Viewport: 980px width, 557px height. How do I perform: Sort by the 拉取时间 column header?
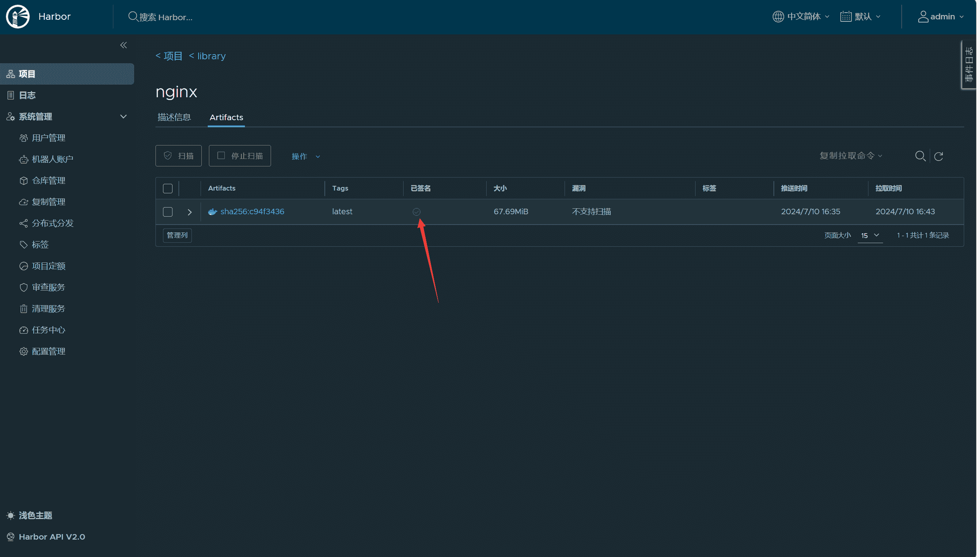[x=889, y=189]
